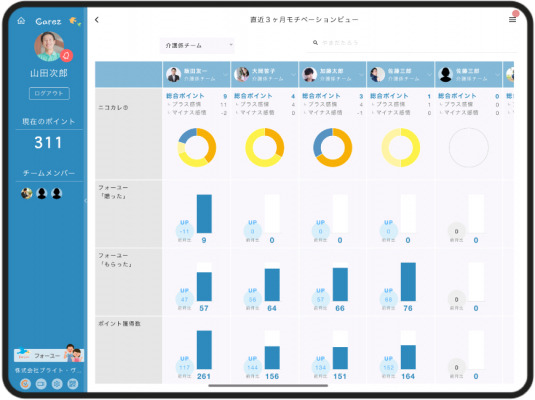Image resolution: width=535 pixels, height=400 pixels.
Task: Click the orange C check icon in the bottom sidebar row
Action: 25,384
